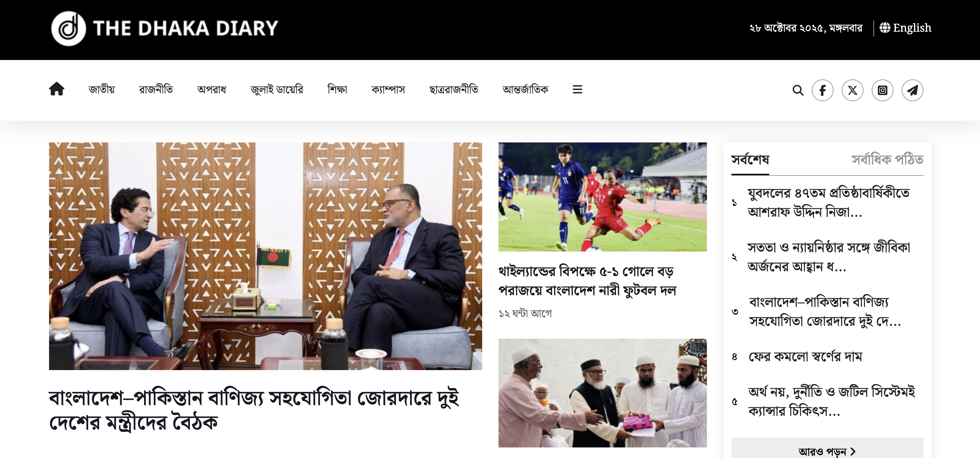Open the search magnifier icon

click(798, 90)
